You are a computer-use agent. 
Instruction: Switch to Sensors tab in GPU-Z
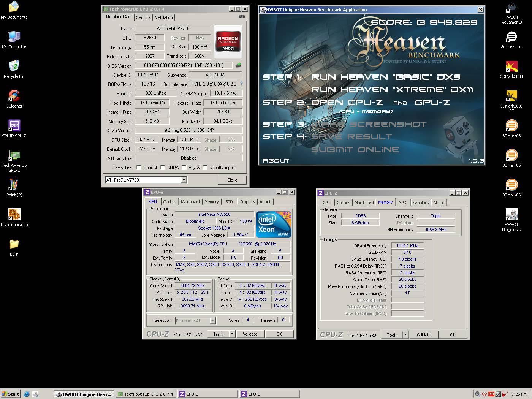tap(143, 17)
